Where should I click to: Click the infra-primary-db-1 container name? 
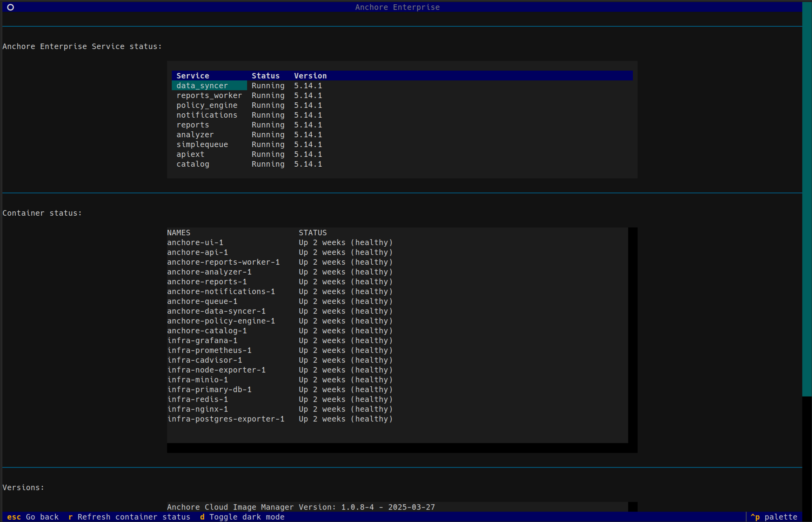[x=209, y=389]
